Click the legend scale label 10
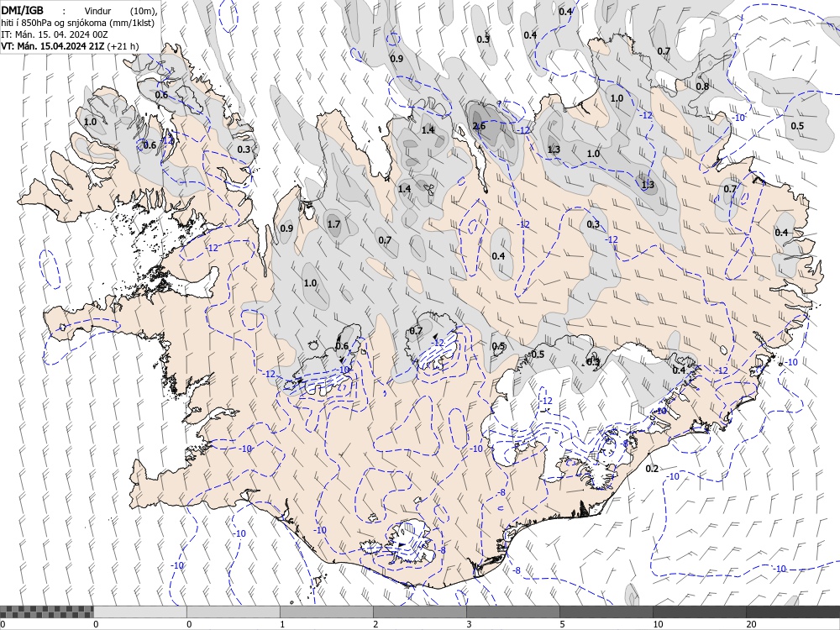This screenshot has width=840, height=630. coord(658,624)
